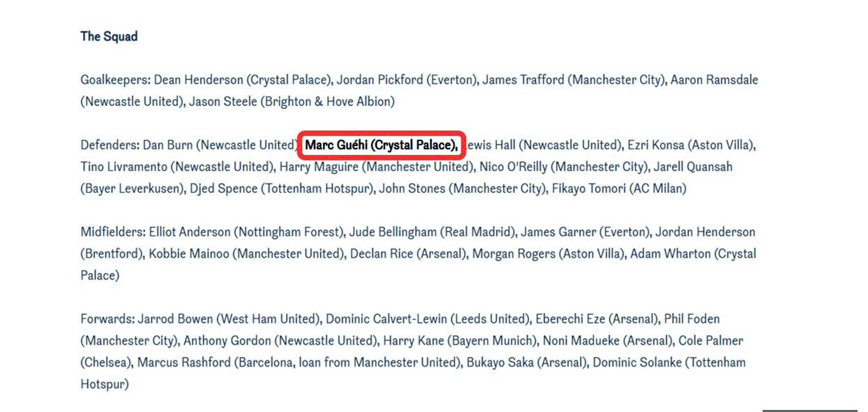Click Declan Rice (Arsenal) in midfielders

[x=407, y=253]
